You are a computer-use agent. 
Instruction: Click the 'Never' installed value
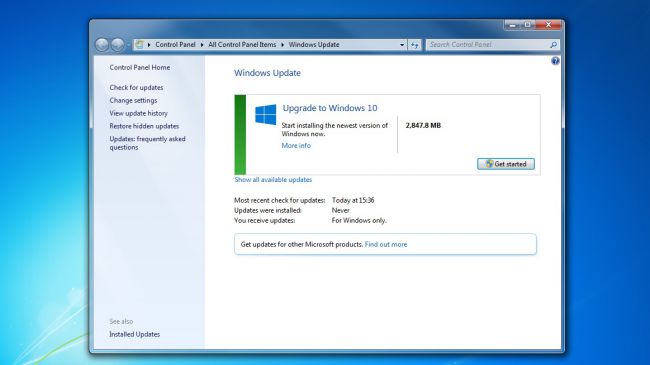pos(340,210)
